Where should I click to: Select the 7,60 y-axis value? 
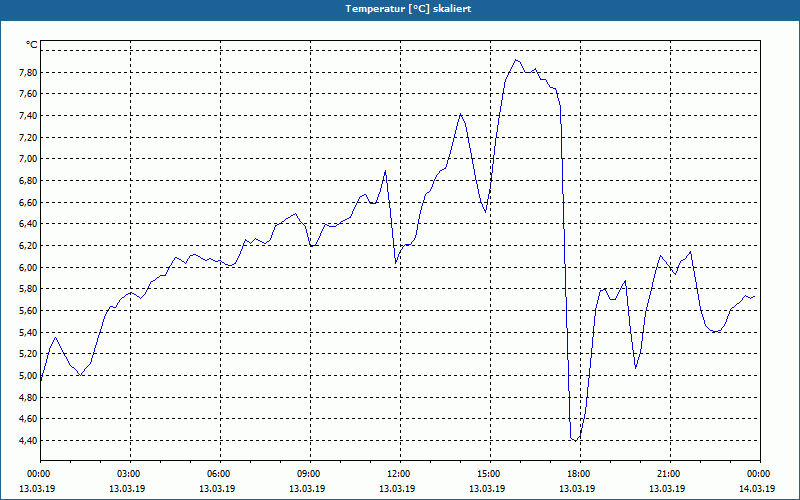tap(28, 94)
